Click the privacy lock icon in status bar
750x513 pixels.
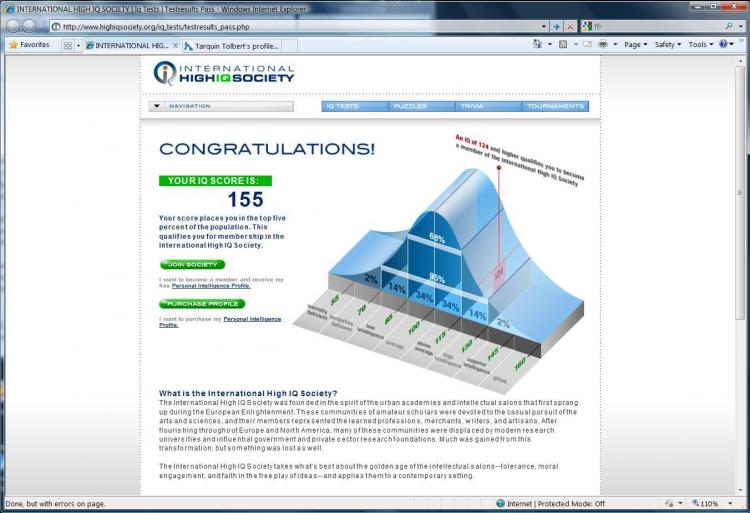tap(670, 503)
